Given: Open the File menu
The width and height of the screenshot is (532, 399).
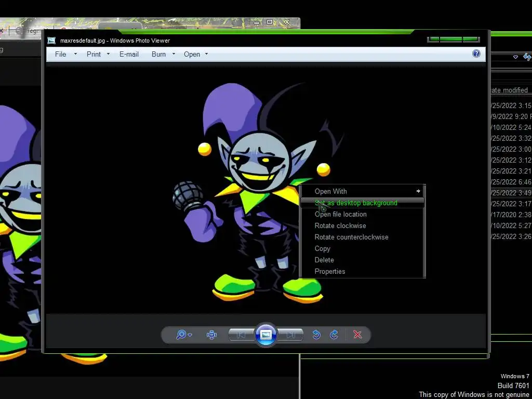Looking at the screenshot, I should 60,54.
